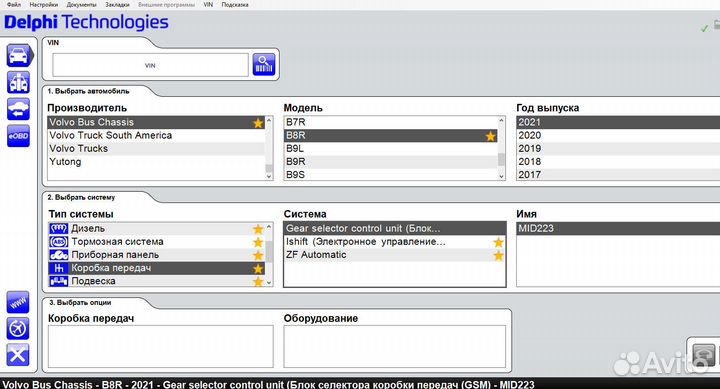Select production year 2017
The width and height of the screenshot is (720, 389).
[x=618, y=175]
